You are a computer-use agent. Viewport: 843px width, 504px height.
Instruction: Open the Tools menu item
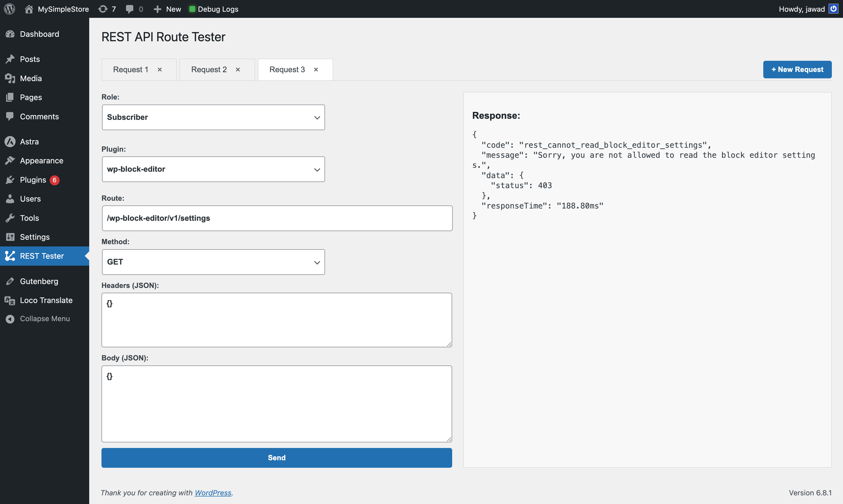[x=45, y=218]
